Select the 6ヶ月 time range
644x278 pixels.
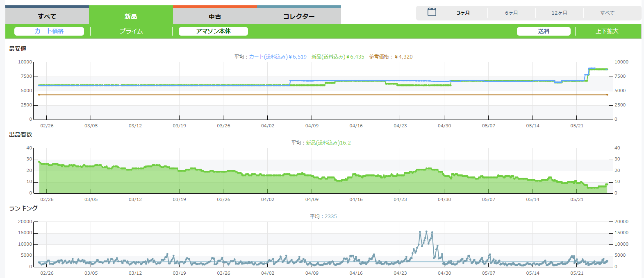click(511, 13)
